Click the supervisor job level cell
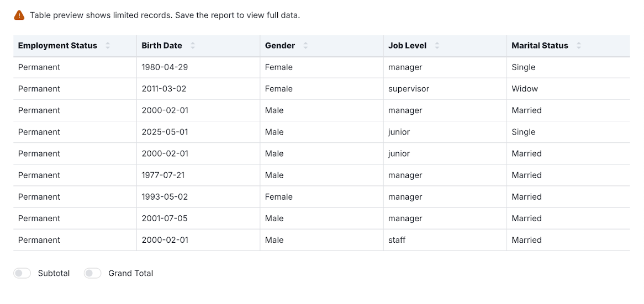The height and width of the screenshot is (304, 644). click(x=408, y=89)
